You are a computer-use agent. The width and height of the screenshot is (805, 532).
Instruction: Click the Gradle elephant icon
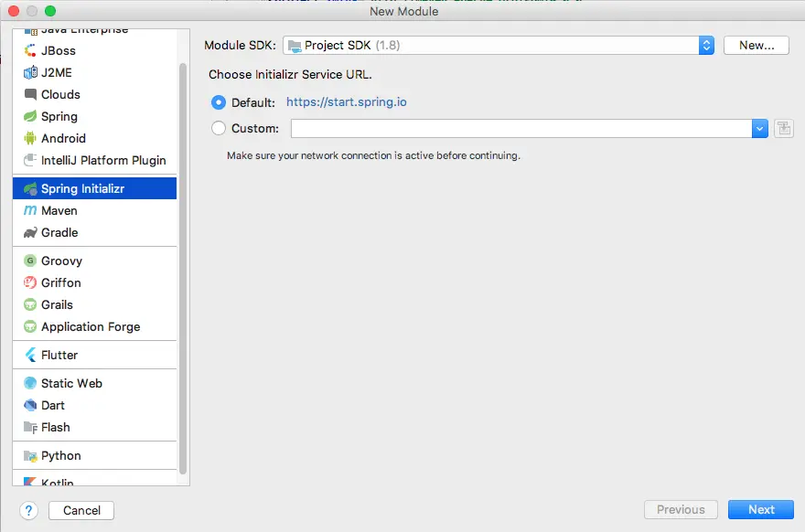coord(30,232)
